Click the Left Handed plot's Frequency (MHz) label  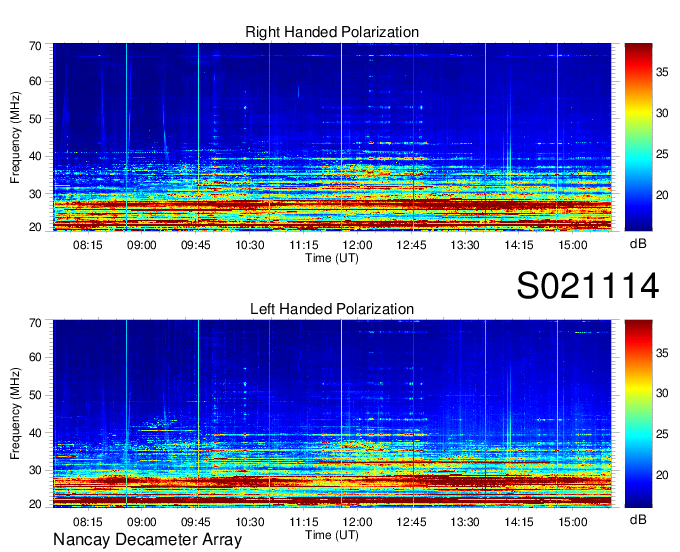coord(15,414)
